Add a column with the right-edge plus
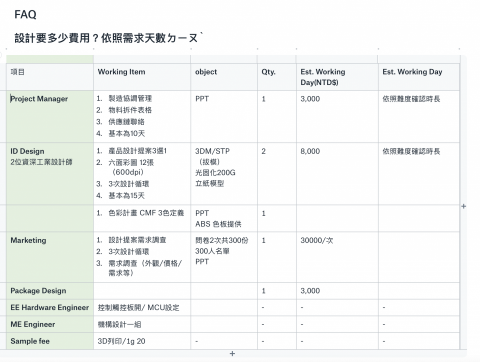 click(x=463, y=206)
